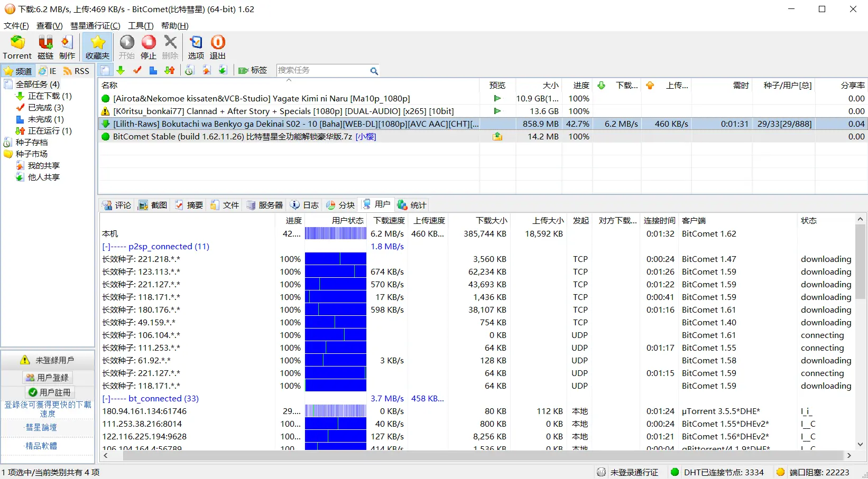Toggle the 收藏夹 favorites panel
The image size is (868, 479).
tap(97, 47)
